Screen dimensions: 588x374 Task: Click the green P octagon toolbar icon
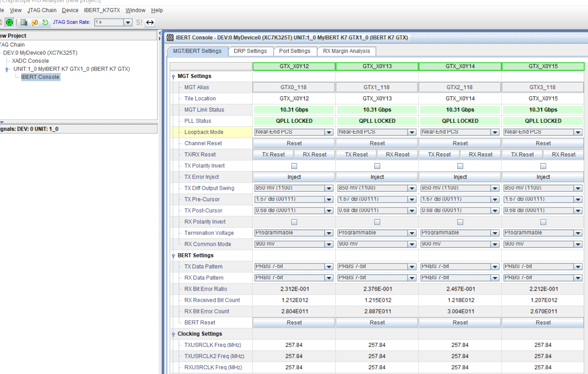[10, 22]
